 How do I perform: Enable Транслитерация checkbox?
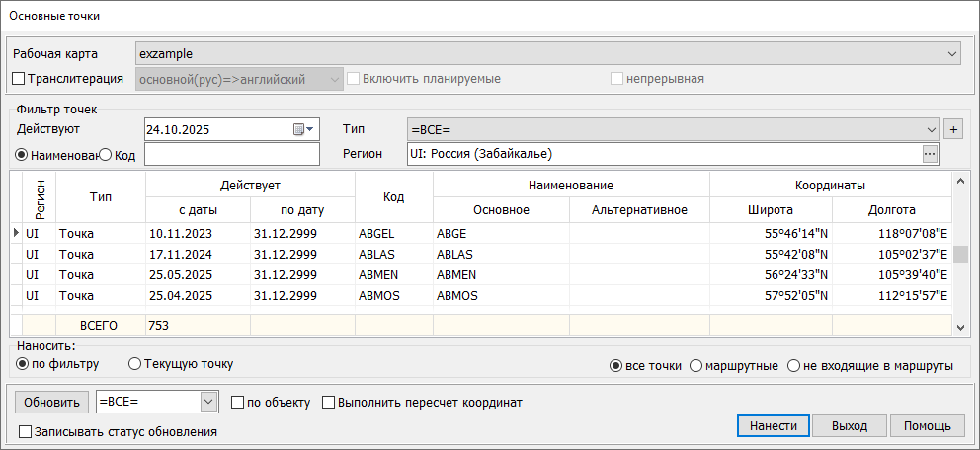point(19,79)
